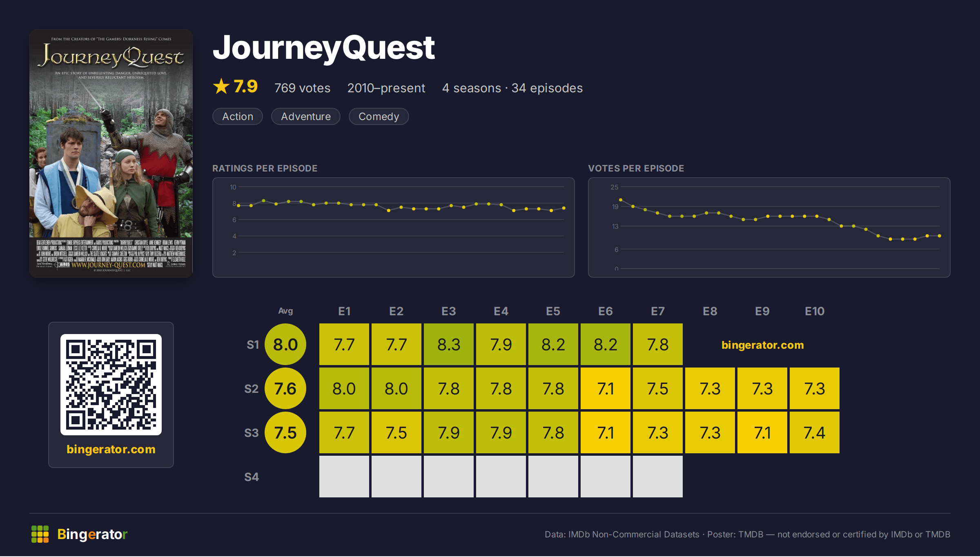Click the Bingerator grid logo icon
The image size is (980, 557).
tap(40, 534)
